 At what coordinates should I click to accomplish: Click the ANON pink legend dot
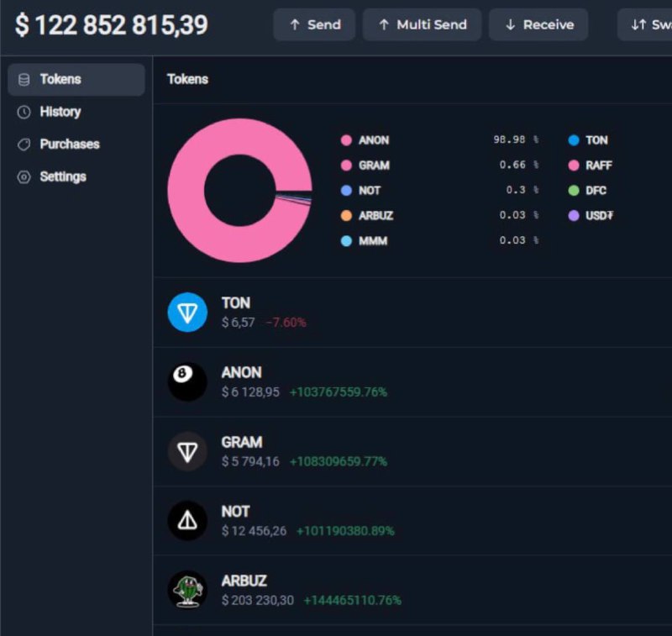point(346,140)
